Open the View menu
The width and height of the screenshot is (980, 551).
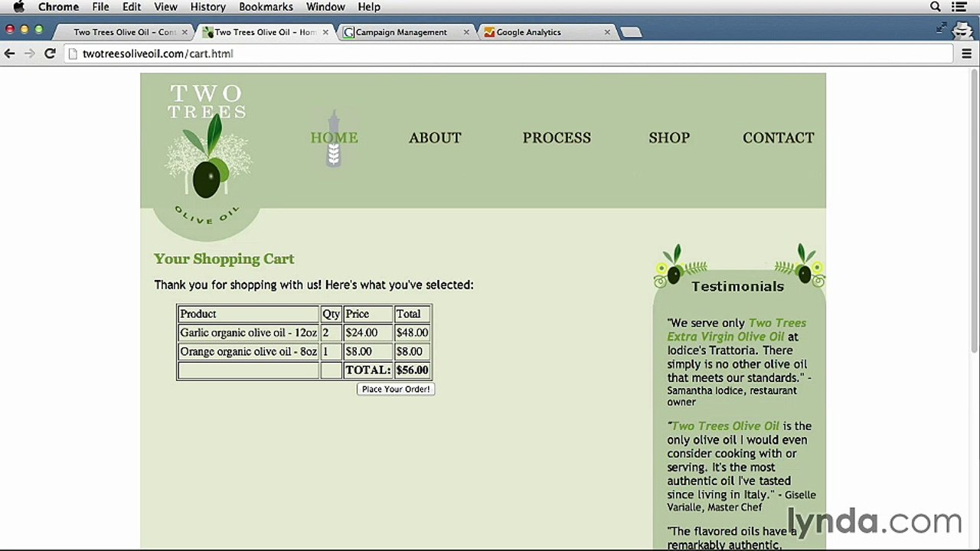click(165, 7)
